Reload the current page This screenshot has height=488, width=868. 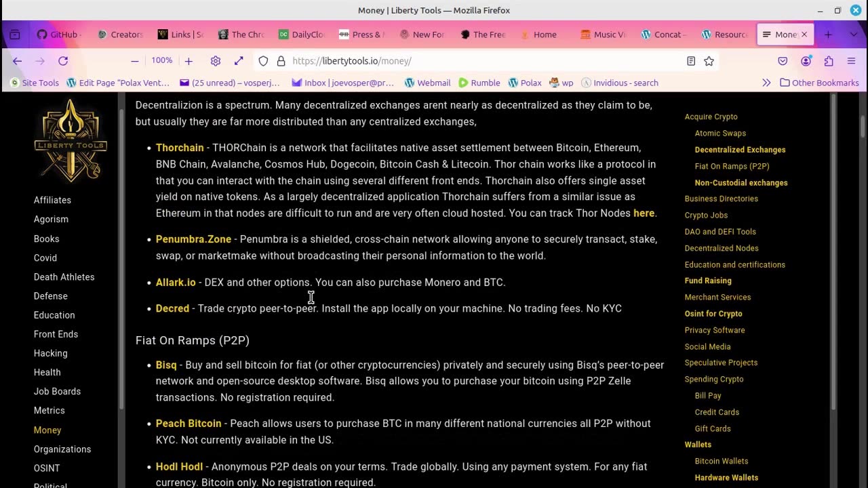63,61
